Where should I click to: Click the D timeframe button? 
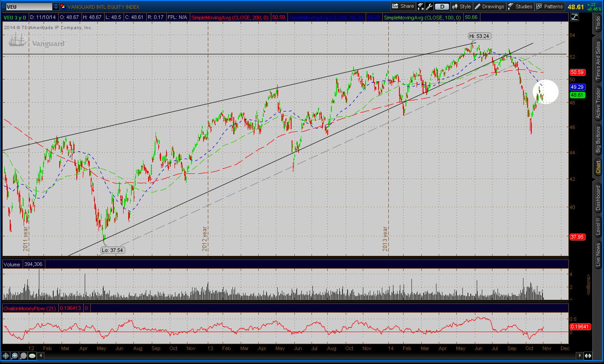coord(442,6)
